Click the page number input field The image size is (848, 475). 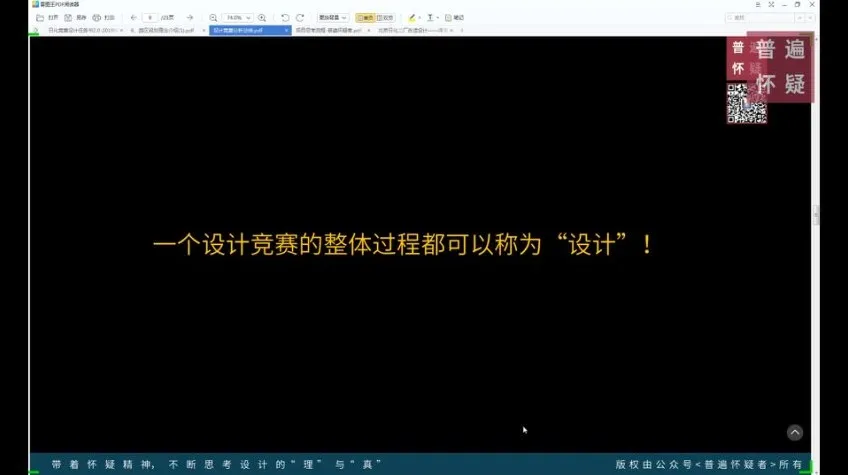[150, 18]
